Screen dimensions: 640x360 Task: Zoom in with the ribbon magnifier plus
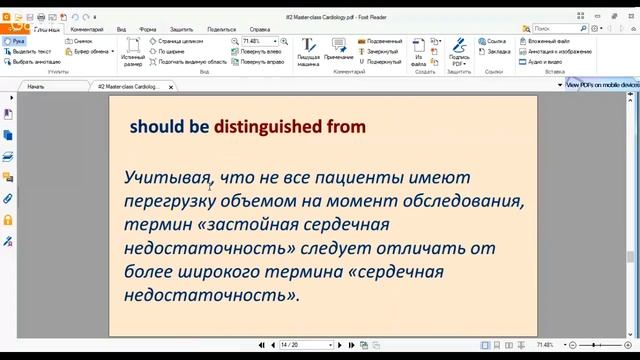(284, 41)
